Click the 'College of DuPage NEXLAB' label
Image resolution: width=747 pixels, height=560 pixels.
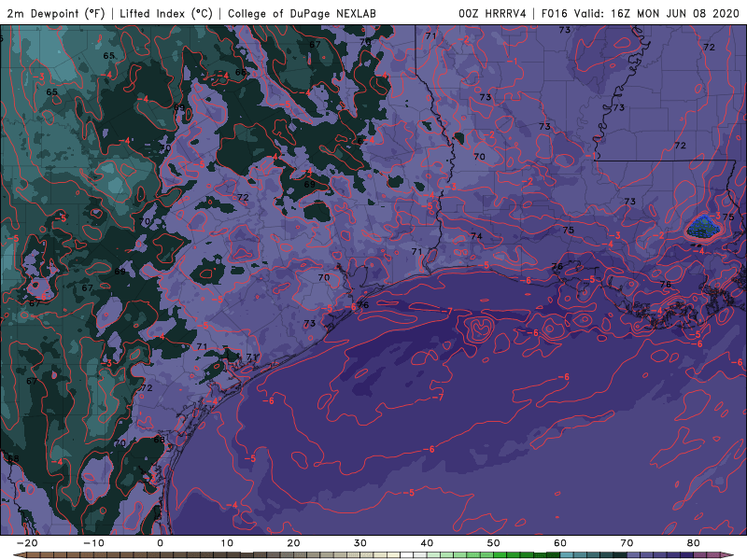[x=302, y=13]
